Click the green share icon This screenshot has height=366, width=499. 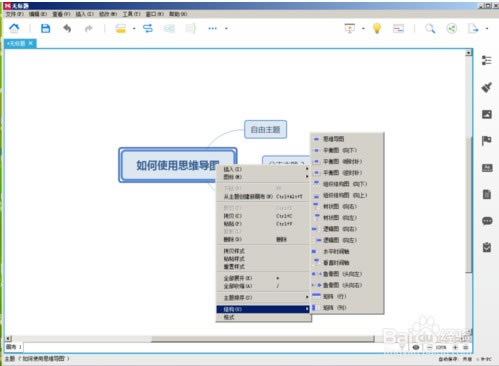click(452, 29)
